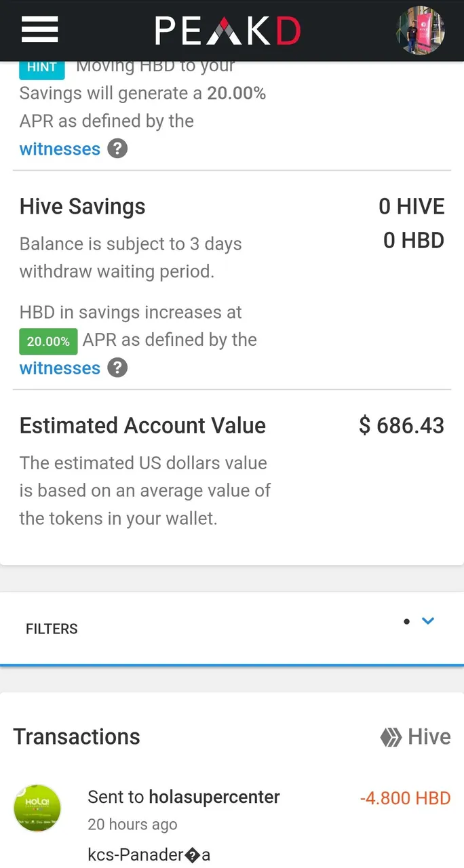This screenshot has width=464, height=868.
Task: Click the small dot indicator in the Filters bar
Action: pyautogui.click(x=406, y=621)
